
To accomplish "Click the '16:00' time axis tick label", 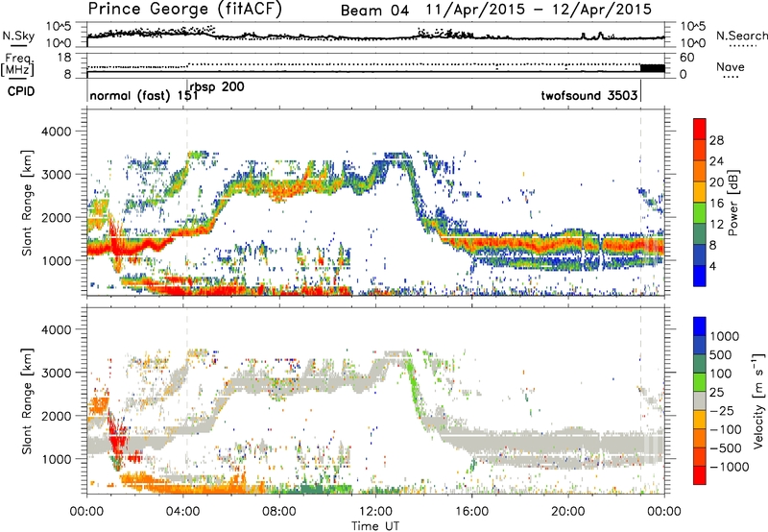I will pos(471,512).
